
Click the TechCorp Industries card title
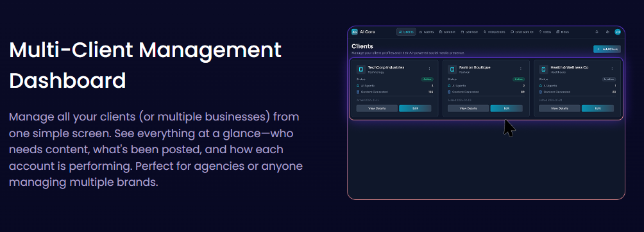[x=386, y=67]
